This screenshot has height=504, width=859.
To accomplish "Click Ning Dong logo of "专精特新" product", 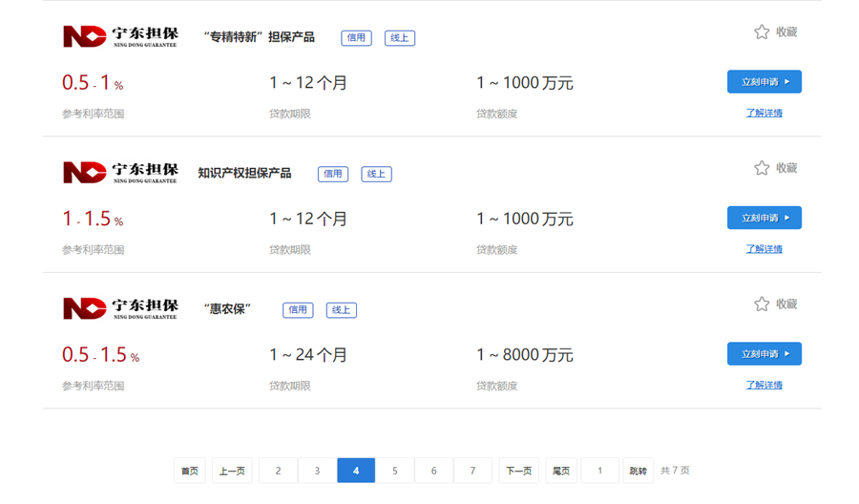I will (120, 36).
